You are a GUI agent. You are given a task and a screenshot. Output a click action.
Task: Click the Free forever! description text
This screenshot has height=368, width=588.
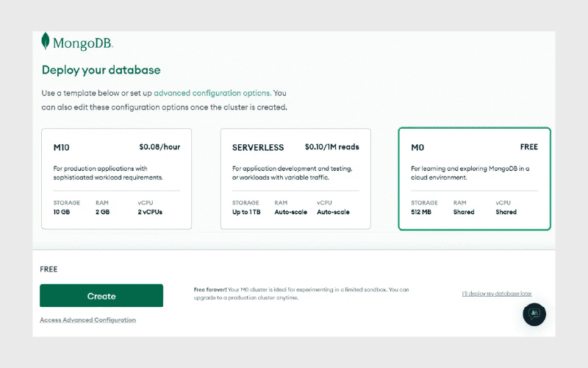coord(301,293)
